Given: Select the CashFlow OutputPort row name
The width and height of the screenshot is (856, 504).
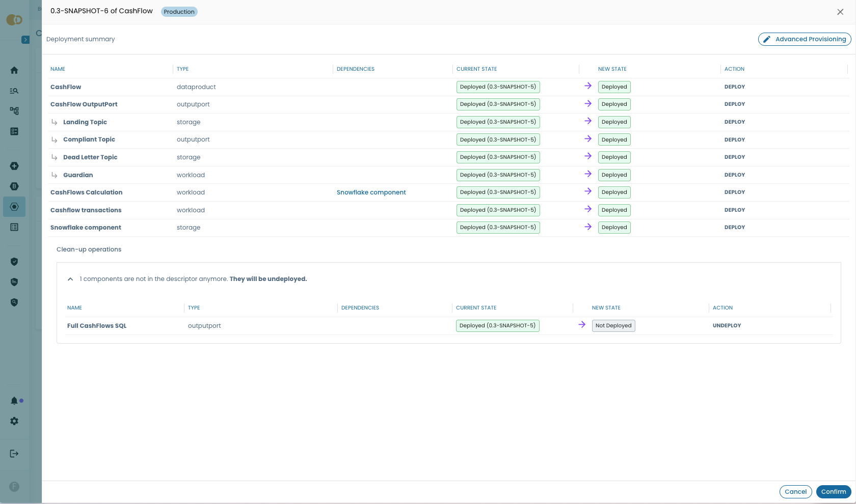Looking at the screenshot, I should coord(84,104).
